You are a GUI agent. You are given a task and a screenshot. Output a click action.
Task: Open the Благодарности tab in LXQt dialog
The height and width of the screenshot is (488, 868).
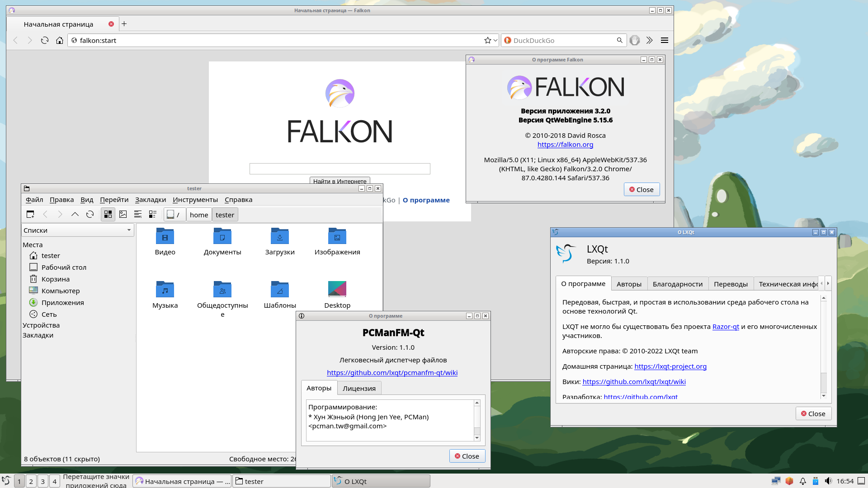[678, 284]
